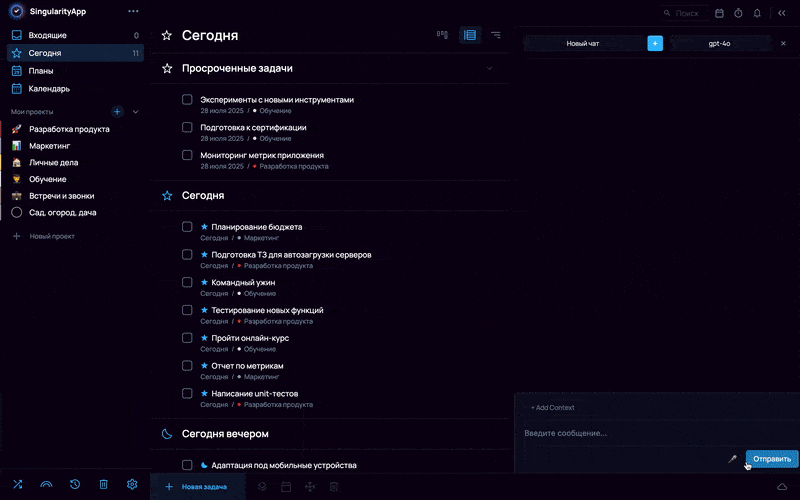Tick 'Подготовка к сертификации' checkbox

pos(187,128)
